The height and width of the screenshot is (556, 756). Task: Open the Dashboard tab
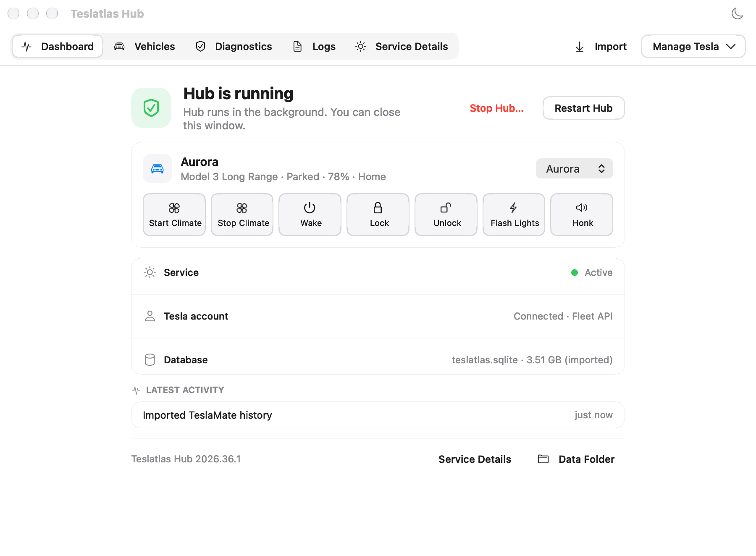(58, 46)
